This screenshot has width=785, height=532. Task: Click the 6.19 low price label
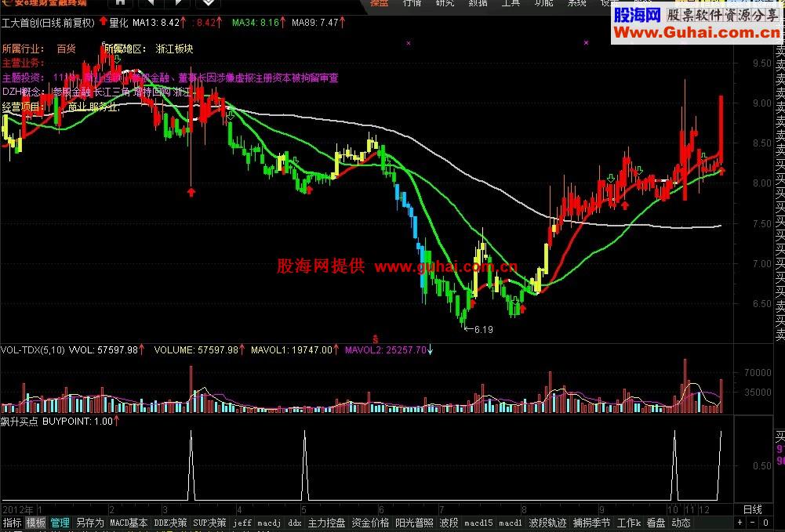point(483,330)
